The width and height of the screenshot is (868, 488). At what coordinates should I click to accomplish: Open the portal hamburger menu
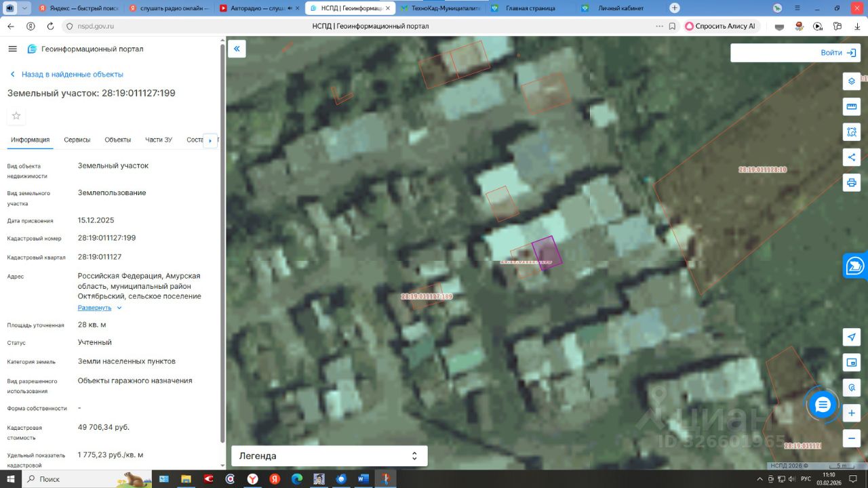coord(12,49)
